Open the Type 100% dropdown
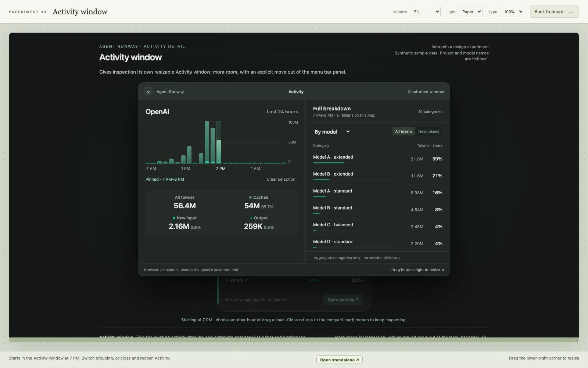This screenshot has width=588, height=368. click(x=512, y=12)
